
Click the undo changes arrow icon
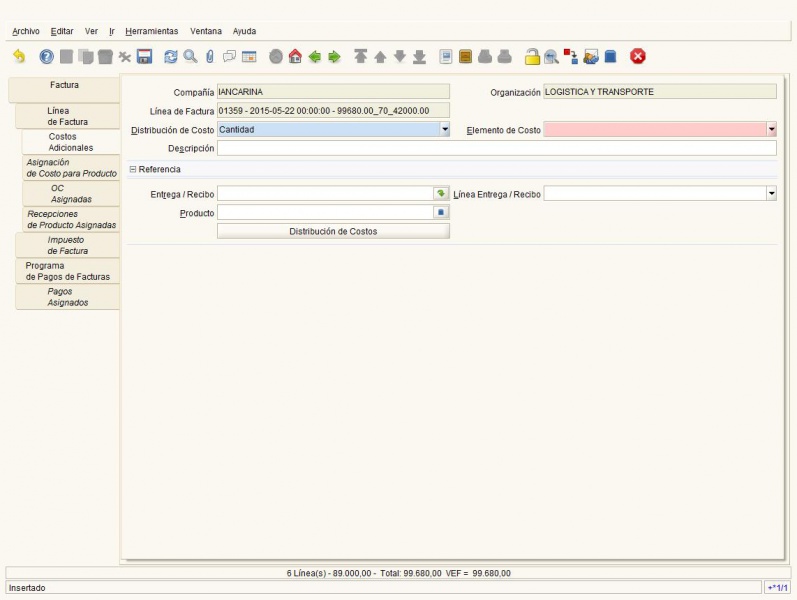coord(19,57)
